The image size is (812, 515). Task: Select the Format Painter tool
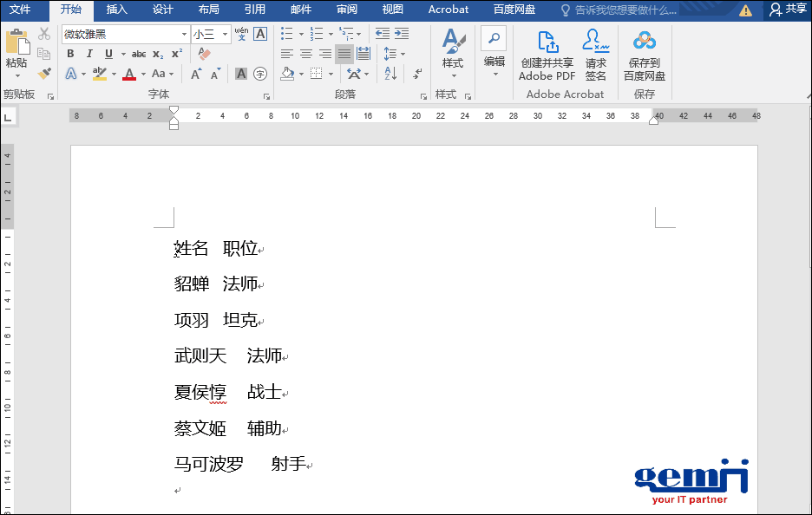click(x=43, y=71)
